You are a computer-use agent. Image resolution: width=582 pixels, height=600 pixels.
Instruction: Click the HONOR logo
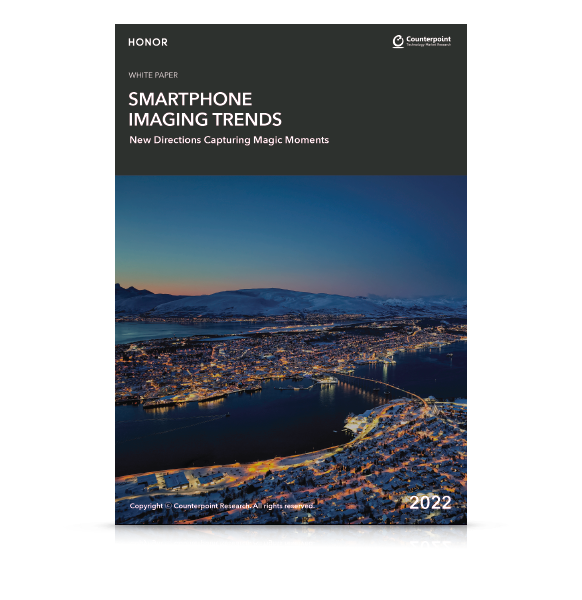click(148, 42)
